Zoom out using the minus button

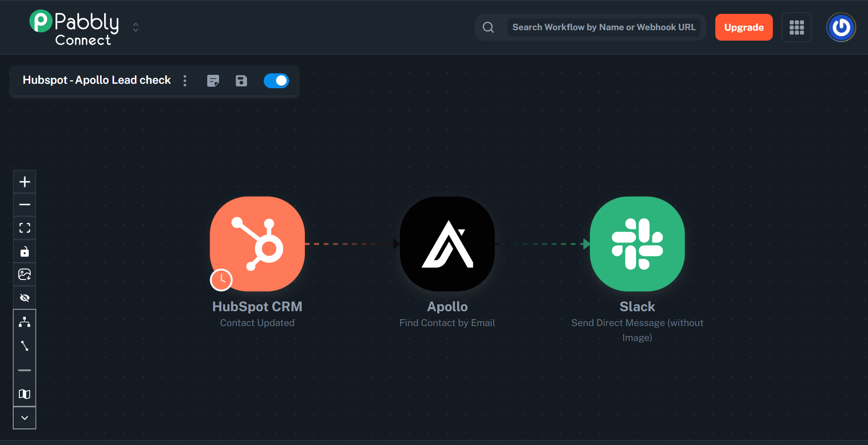pos(24,205)
